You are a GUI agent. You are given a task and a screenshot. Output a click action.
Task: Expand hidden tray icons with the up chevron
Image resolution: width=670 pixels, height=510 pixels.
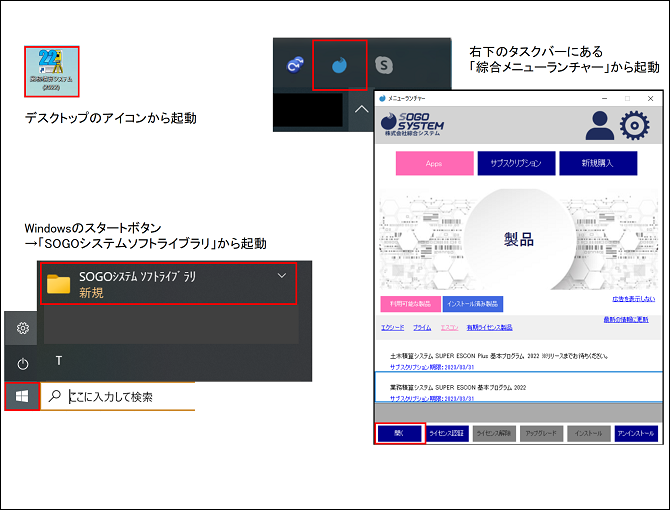tap(361, 109)
